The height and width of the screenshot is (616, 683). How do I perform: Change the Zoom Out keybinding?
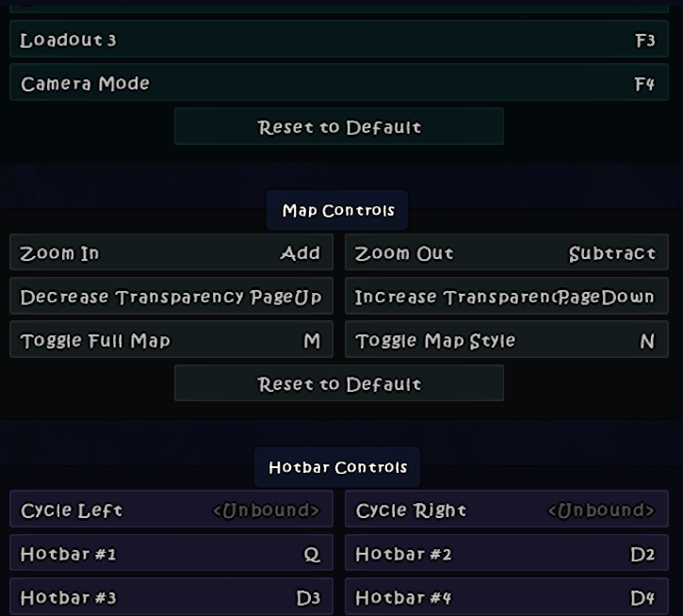[506, 253]
